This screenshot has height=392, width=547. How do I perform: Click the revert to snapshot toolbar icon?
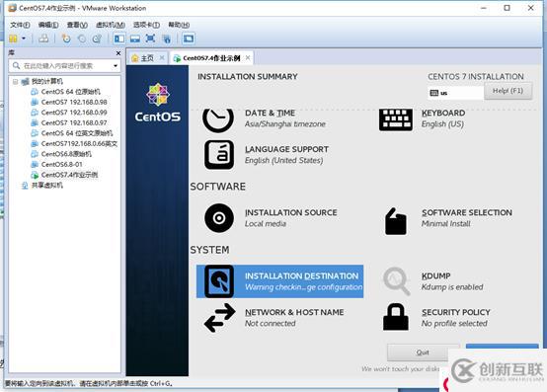(82, 39)
